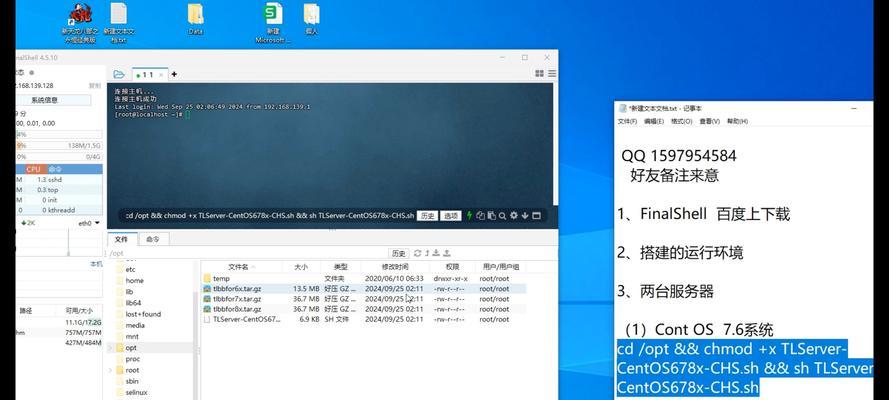The height and width of the screenshot is (400, 889).
Task: Select home folder in directory tree
Action: click(134, 280)
